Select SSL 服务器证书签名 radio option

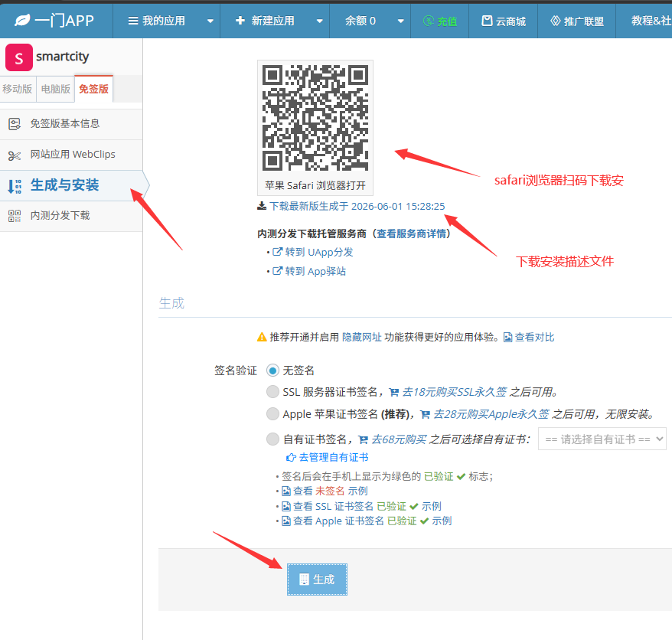[272, 391]
